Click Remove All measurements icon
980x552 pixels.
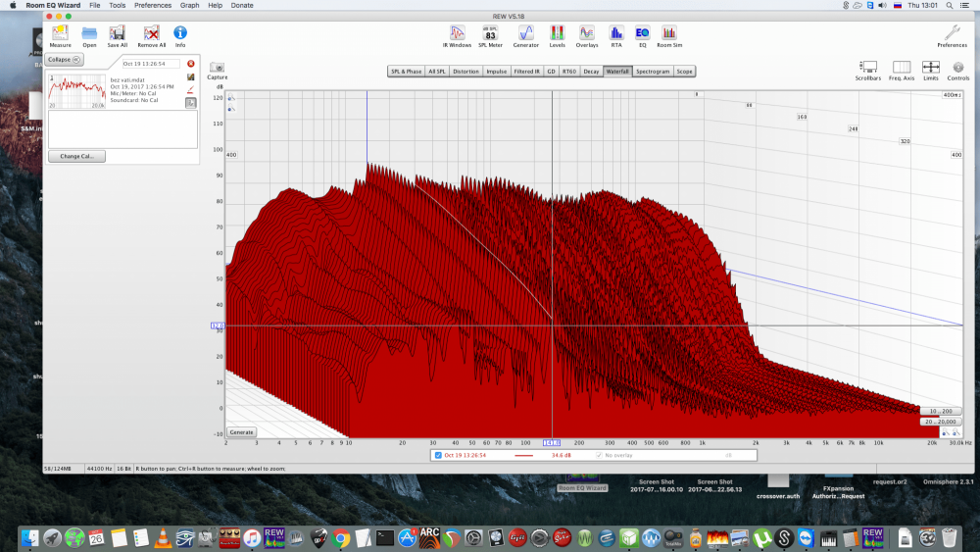pyautogui.click(x=151, y=36)
